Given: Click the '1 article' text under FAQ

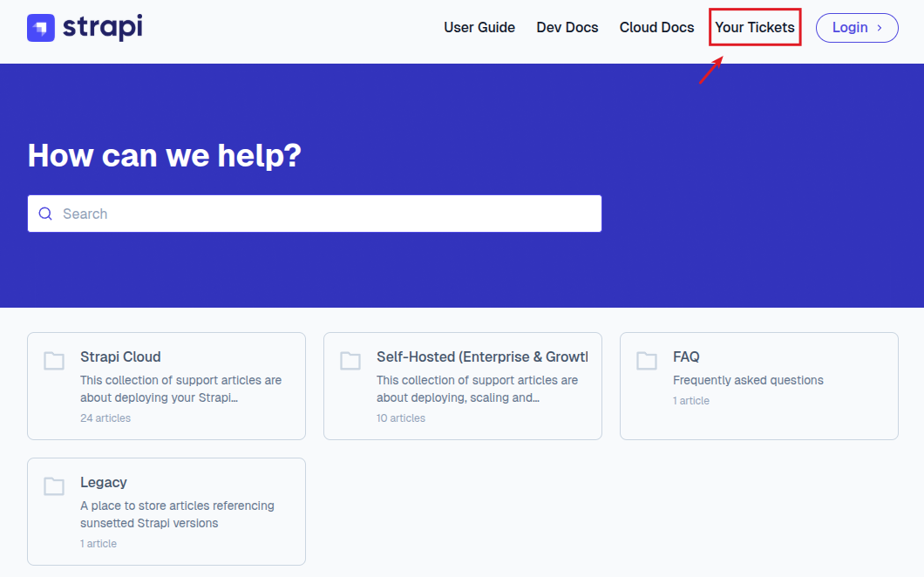Looking at the screenshot, I should pyautogui.click(x=691, y=401).
